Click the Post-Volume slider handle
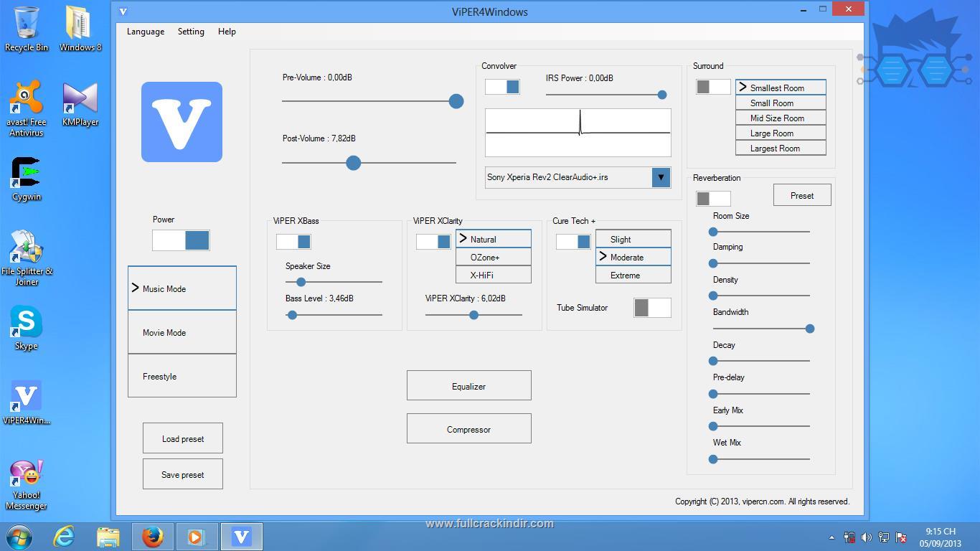This screenshot has height=551, width=980. [x=353, y=163]
